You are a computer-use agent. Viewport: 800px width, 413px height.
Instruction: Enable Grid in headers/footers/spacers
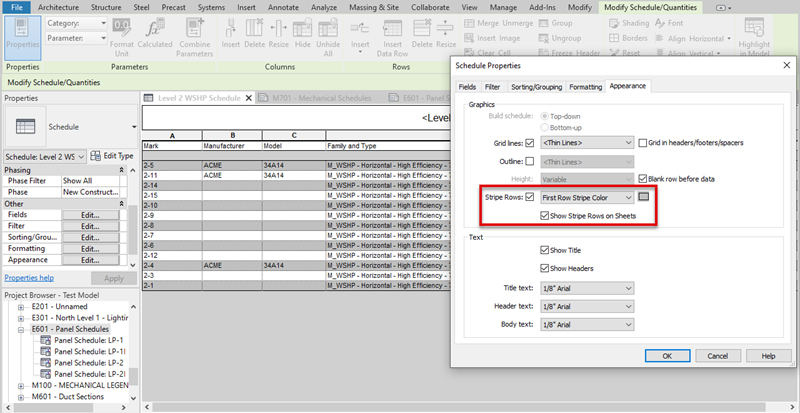tap(643, 143)
